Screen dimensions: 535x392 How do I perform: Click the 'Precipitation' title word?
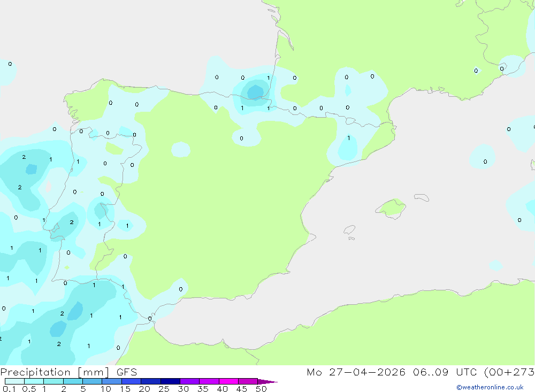point(35,372)
